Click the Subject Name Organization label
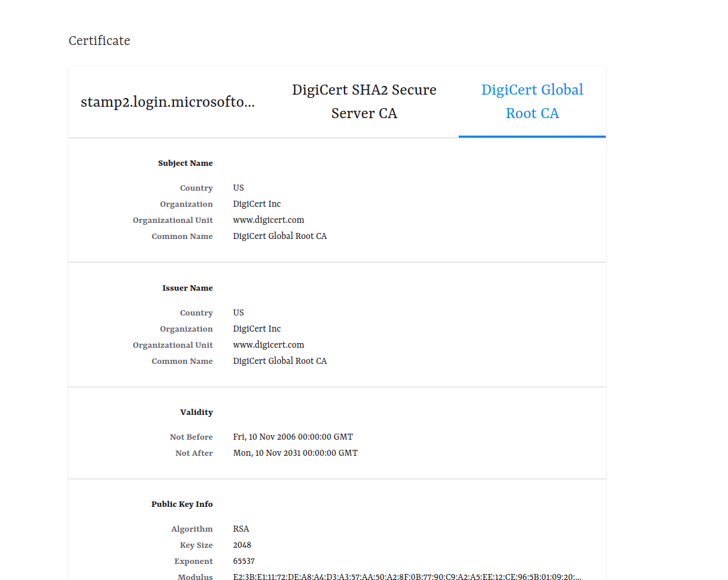The image size is (728, 580). 186,204
